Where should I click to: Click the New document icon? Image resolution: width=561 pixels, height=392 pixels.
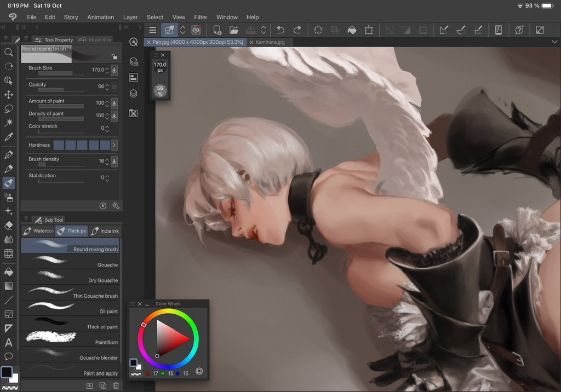(217, 30)
